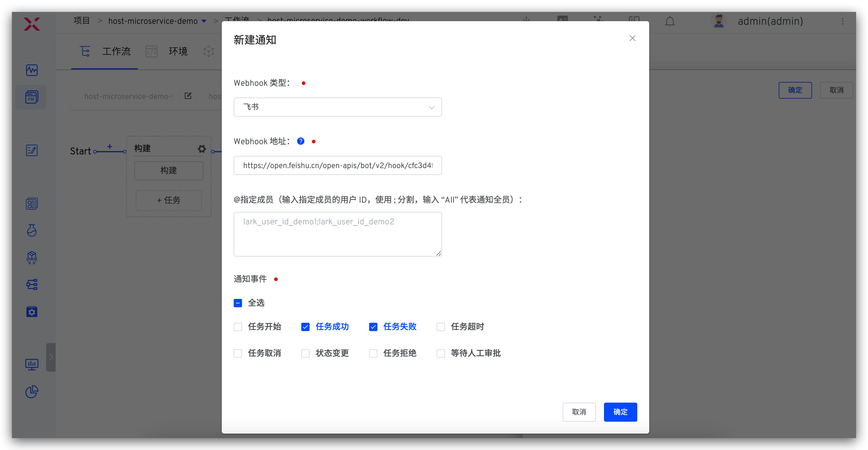Viewport: 868px width, 450px height.
Task: Click the activity monitor sidebar icon
Action: point(32,70)
